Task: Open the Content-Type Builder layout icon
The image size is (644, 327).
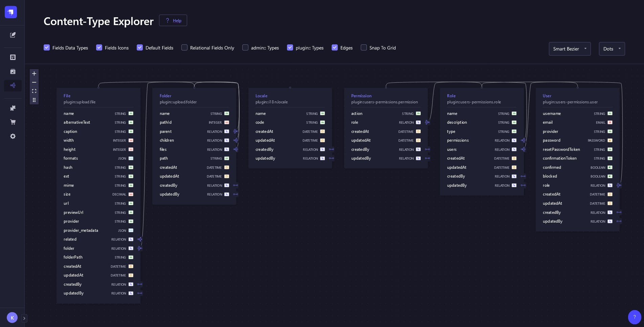Action: (x=13, y=57)
